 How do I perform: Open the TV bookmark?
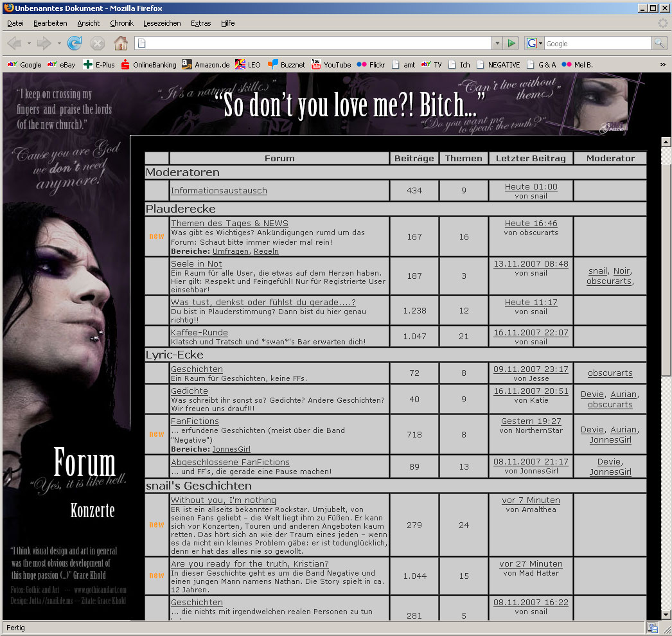click(x=431, y=65)
